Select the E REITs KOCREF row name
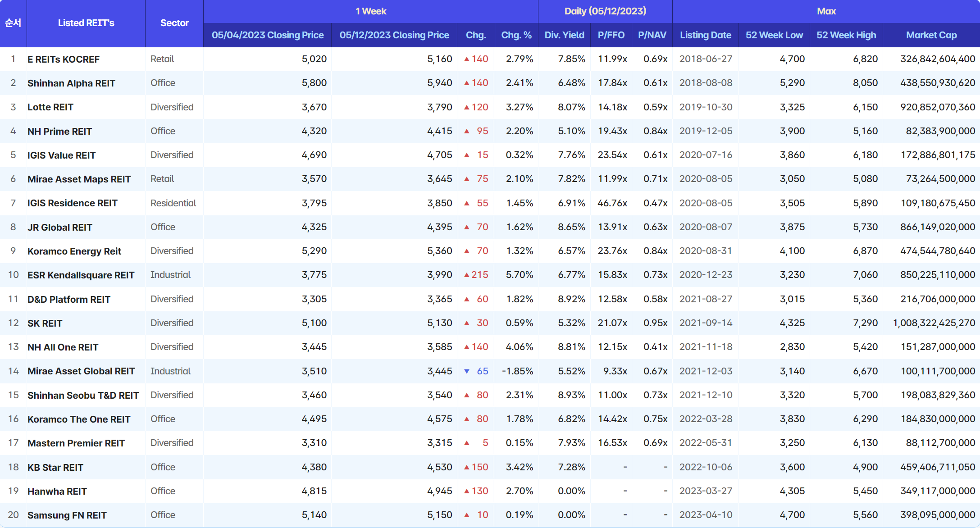This screenshot has width=980, height=528. [64, 59]
